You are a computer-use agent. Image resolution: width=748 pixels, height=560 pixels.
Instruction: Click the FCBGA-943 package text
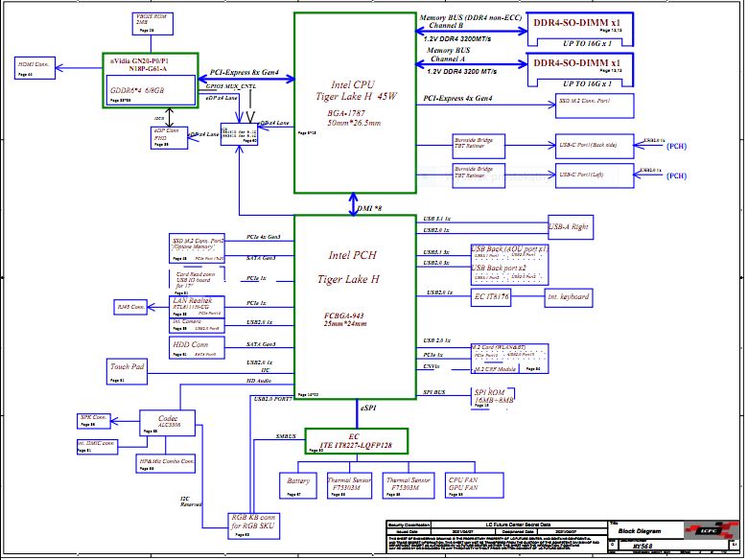[x=344, y=315]
